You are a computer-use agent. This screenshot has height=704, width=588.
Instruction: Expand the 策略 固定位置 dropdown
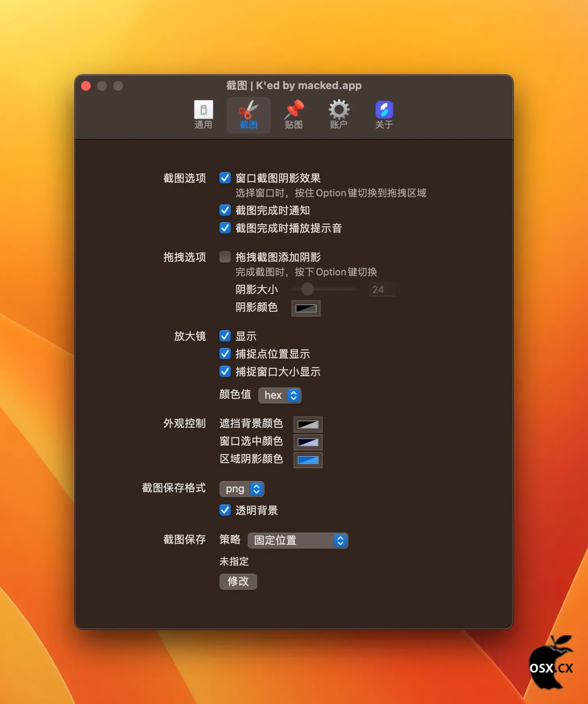pyautogui.click(x=298, y=540)
